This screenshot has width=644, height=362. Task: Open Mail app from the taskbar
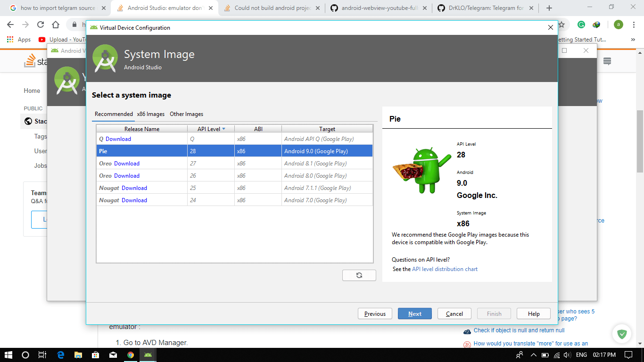coord(113,355)
